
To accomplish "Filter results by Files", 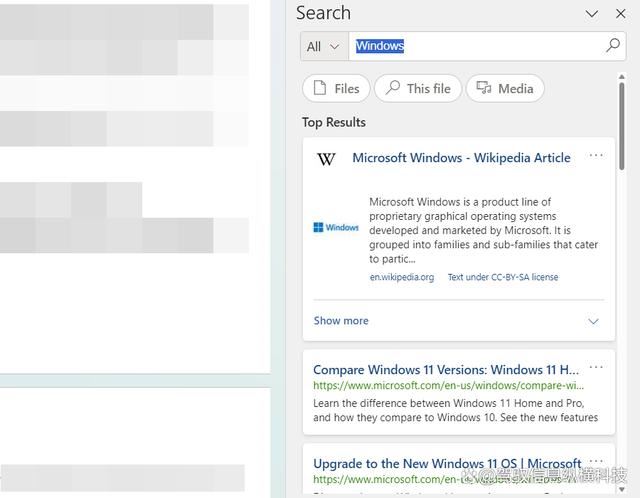I will click(336, 88).
